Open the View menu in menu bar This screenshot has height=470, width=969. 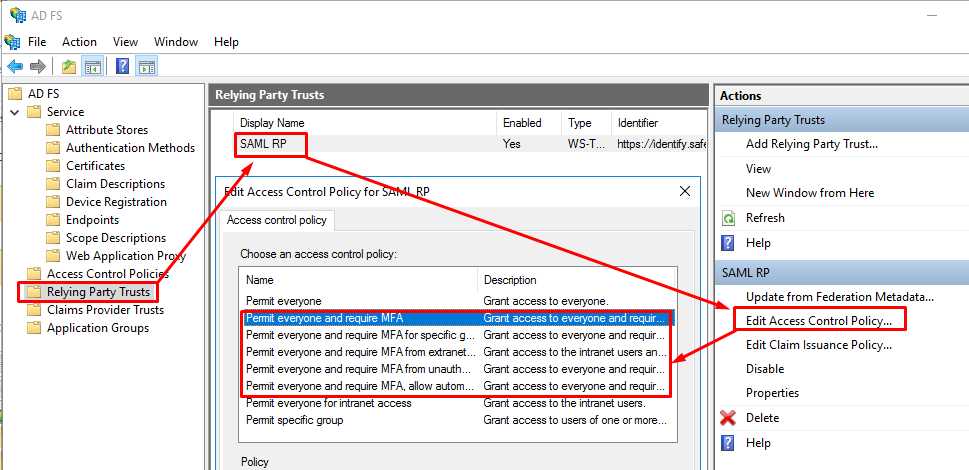pyautogui.click(x=125, y=42)
